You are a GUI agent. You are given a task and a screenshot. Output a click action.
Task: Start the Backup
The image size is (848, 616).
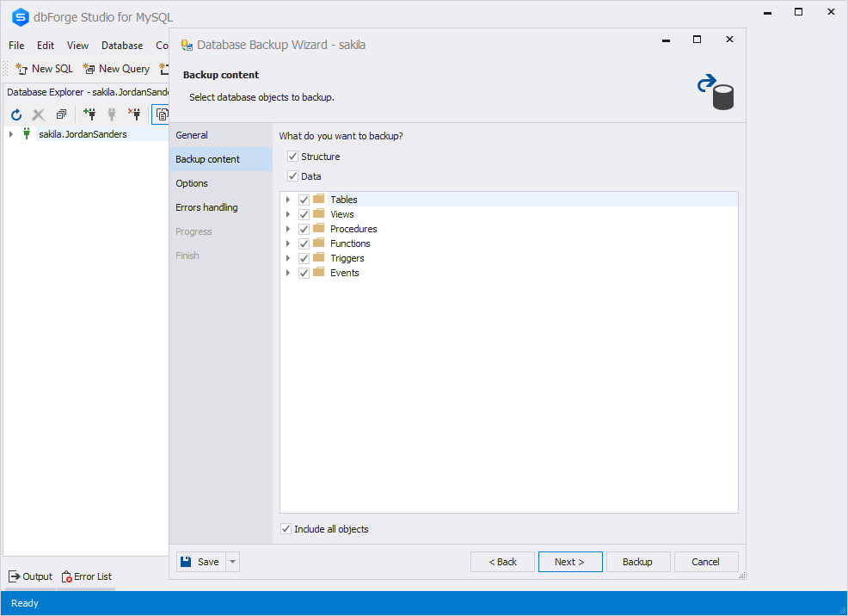tap(638, 562)
